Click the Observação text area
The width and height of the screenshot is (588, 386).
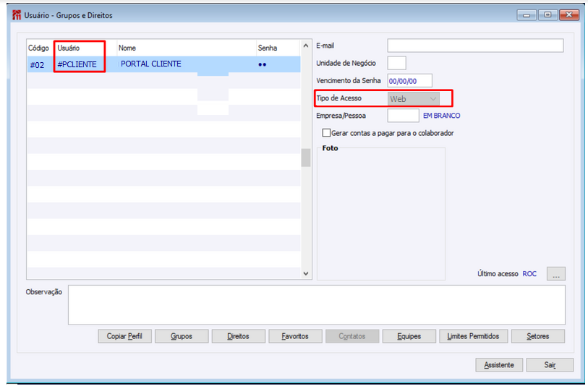coord(317,304)
